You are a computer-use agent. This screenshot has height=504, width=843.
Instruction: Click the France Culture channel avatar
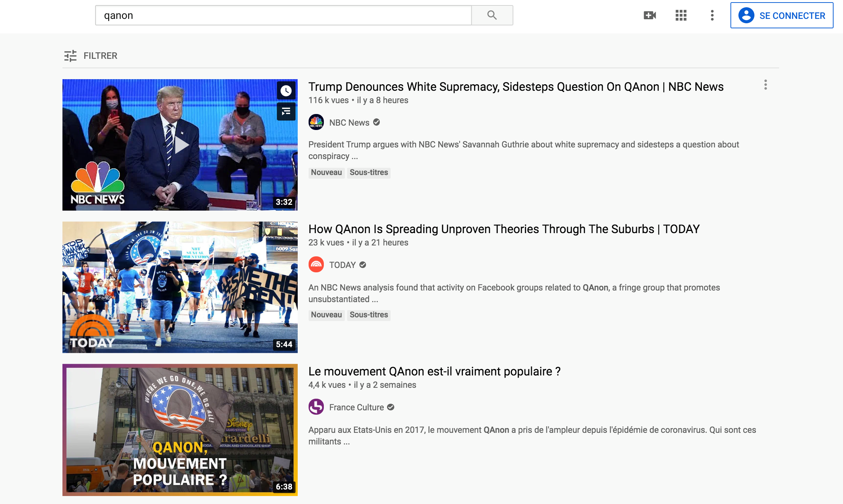[x=316, y=407]
